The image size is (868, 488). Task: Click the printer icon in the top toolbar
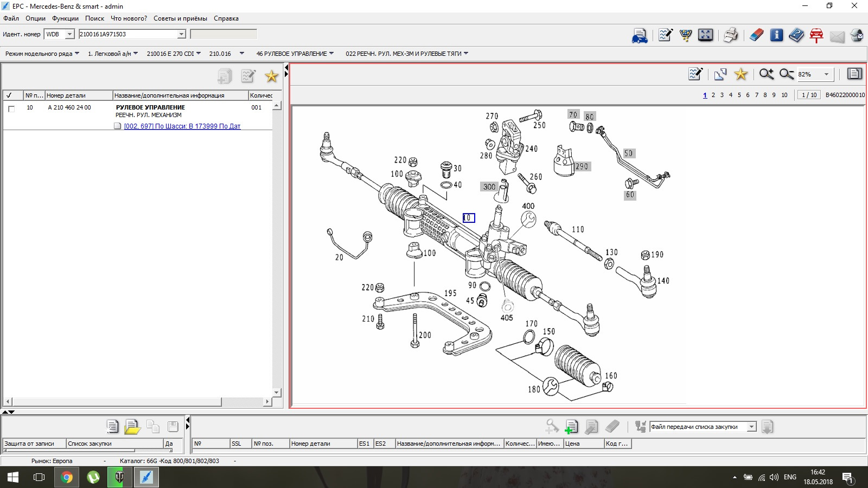point(731,35)
